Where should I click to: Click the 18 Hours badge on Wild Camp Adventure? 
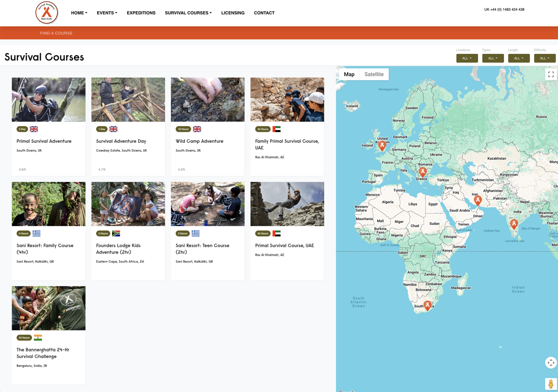pyautogui.click(x=183, y=129)
